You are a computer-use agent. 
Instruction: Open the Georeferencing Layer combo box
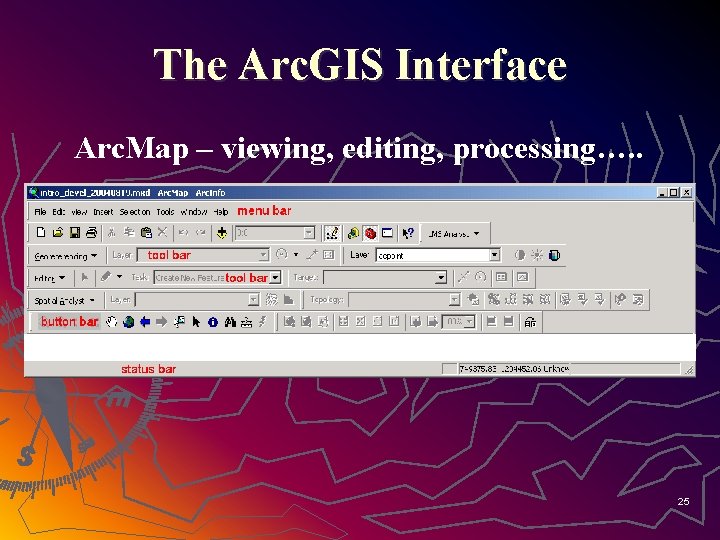click(203, 255)
